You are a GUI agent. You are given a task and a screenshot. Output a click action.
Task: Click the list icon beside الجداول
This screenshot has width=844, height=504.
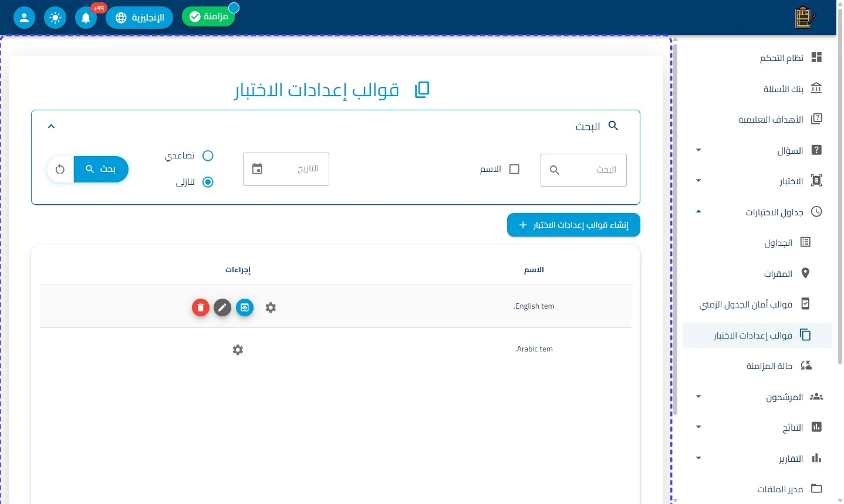pyautogui.click(x=806, y=242)
